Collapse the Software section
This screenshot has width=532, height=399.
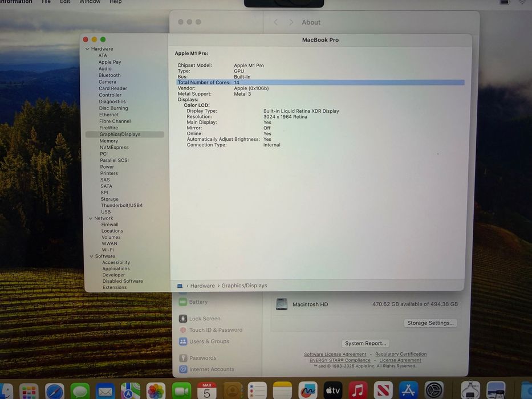(91, 256)
